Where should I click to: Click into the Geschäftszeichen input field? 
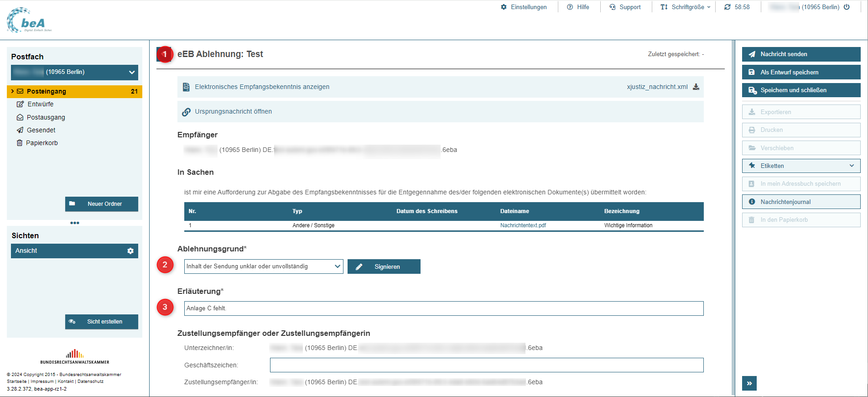coord(486,365)
